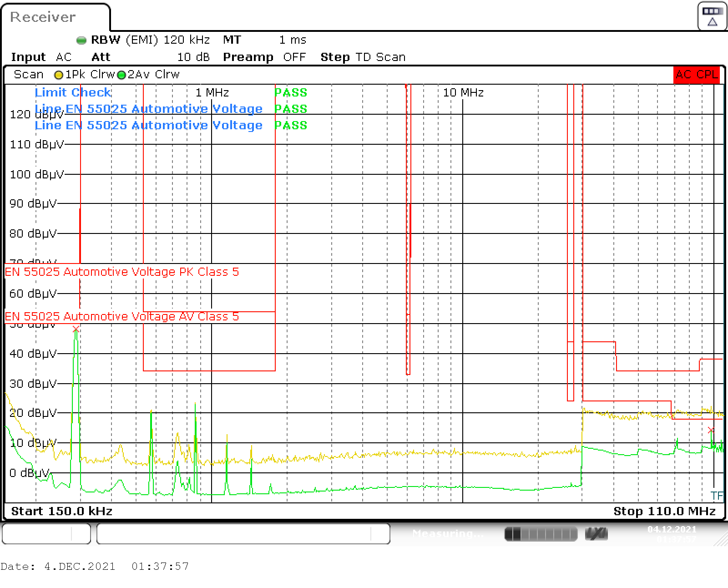Click the hardcopy screenshot icon top right
Viewport: 728px width, 588px height.
(711, 16)
